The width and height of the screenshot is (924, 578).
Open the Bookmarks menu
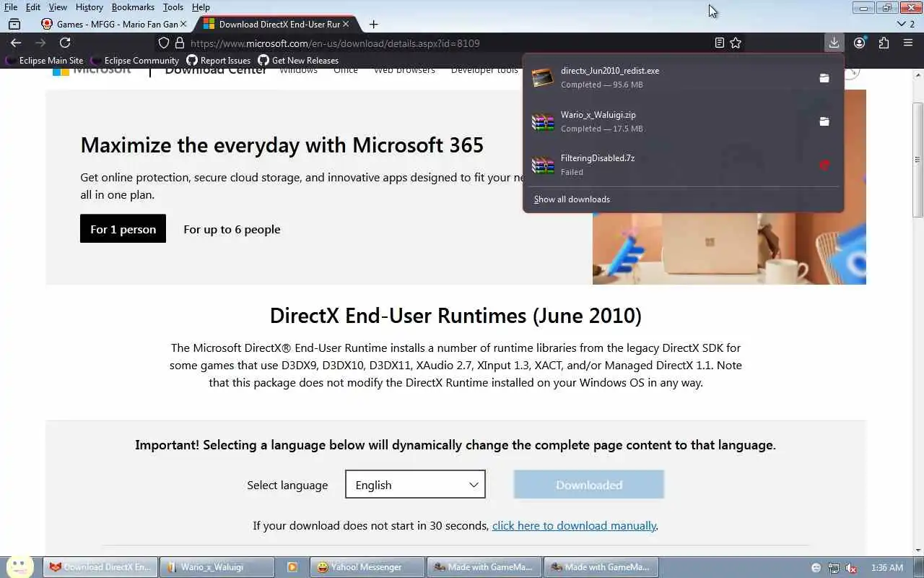click(x=133, y=7)
